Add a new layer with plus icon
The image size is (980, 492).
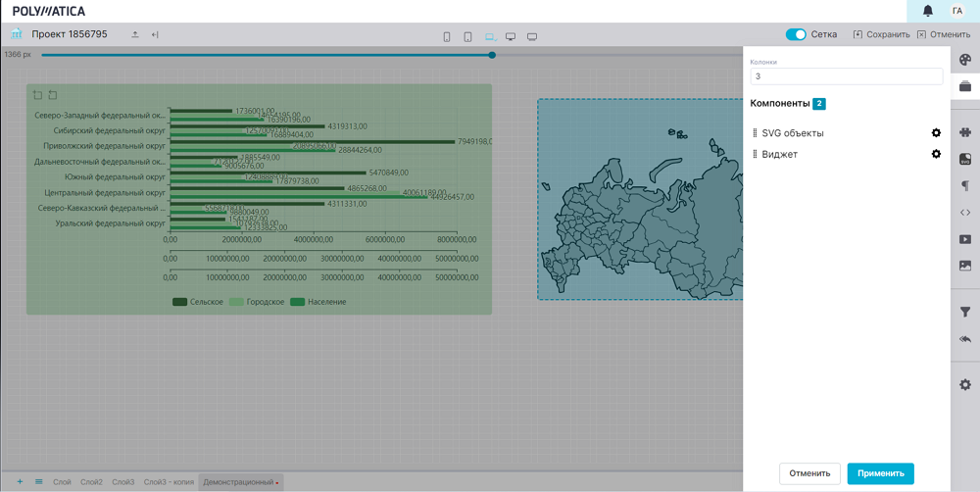(20, 482)
